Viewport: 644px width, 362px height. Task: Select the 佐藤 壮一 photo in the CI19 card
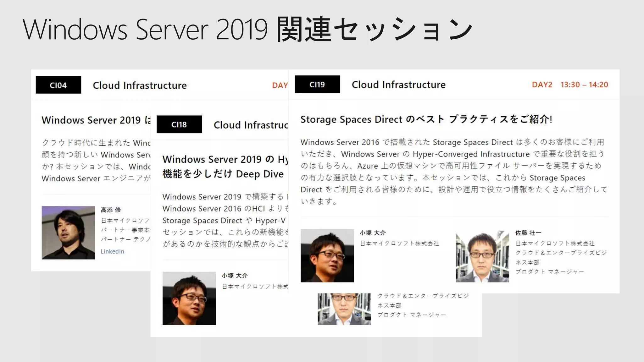click(482, 256)
